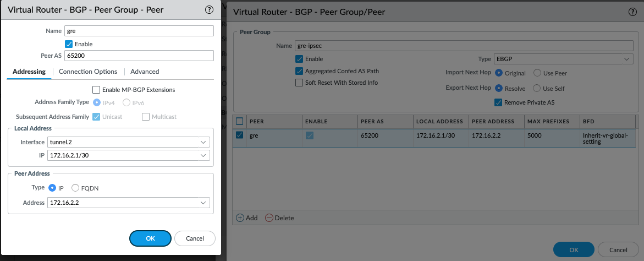Switch to Connection Options tab
This screenshot has height=261, width=644.
pyautogui.click(x=88, y=72)
